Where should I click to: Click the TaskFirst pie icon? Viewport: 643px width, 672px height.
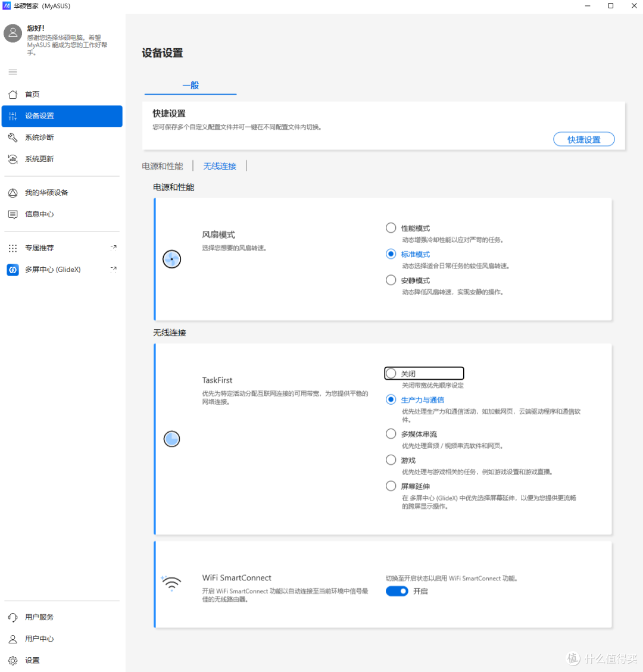[x=171, y=439]
